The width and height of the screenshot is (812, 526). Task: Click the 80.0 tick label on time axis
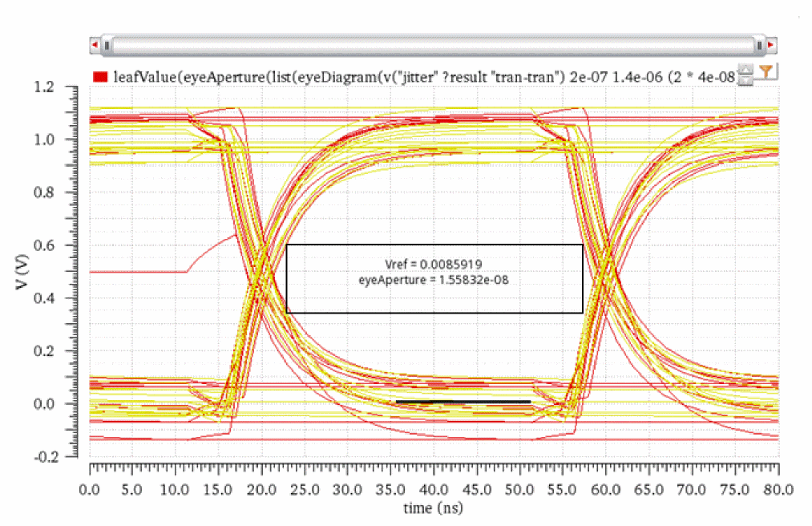click(777, 489)
